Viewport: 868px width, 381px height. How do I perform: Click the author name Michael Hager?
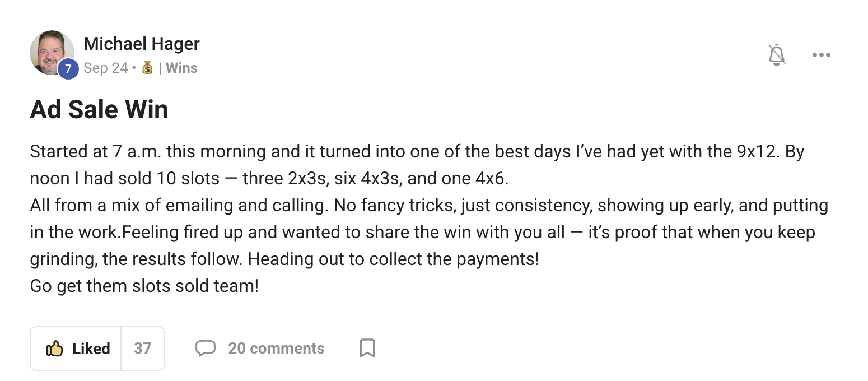point(142,44)
